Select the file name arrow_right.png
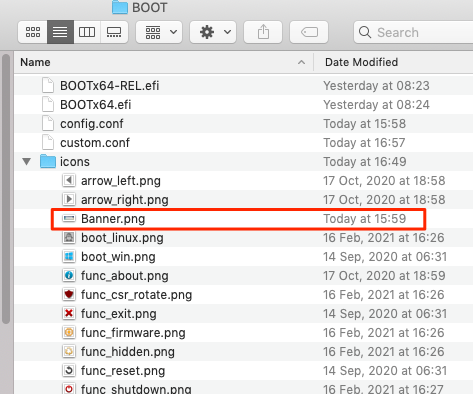This screenshot has width=473, height=394. pos(125,200)
